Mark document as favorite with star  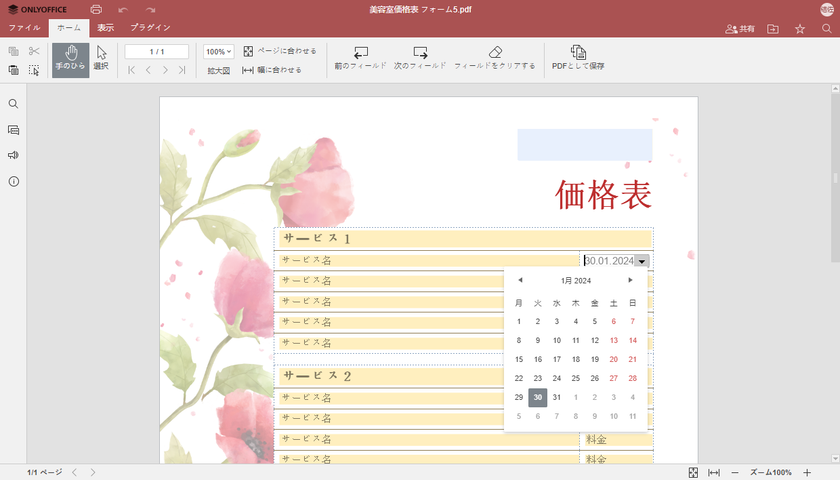tap(799, 29)
